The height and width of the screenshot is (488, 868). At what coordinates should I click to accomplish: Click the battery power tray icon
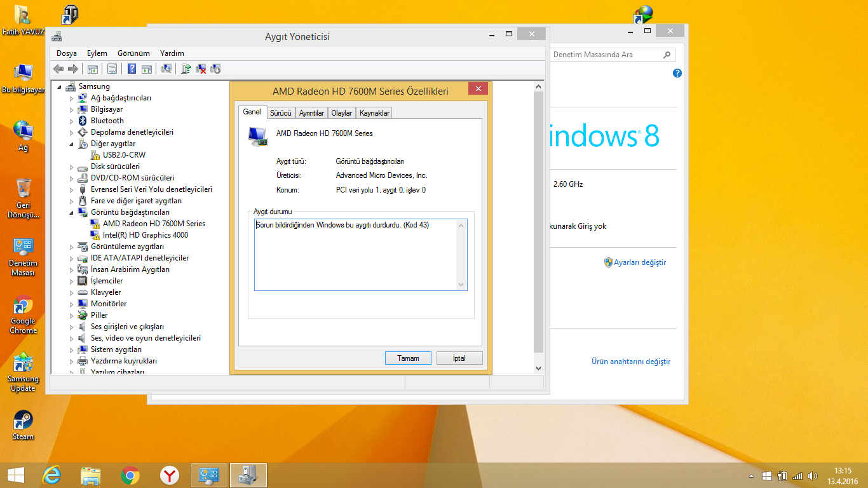pyautogui.click(x=782, y=476)
